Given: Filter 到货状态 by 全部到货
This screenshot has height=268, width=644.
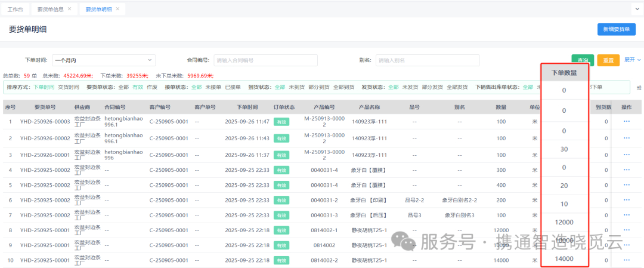Looking at the screenshot, I should tap(344, 87).
